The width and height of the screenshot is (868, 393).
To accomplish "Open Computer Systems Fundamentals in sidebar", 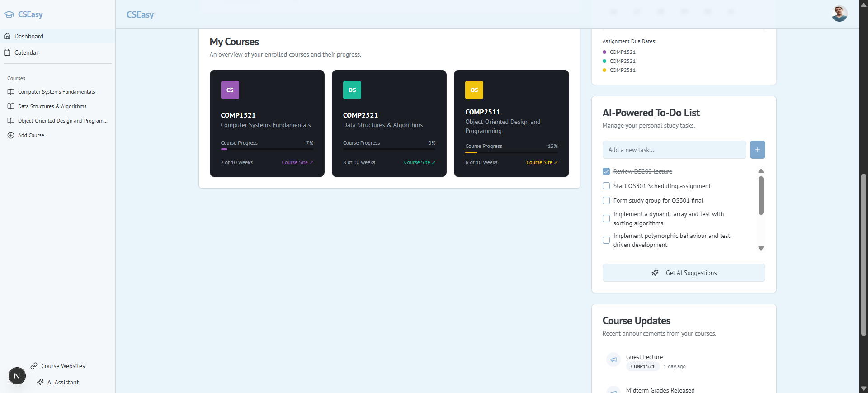I will point(57,92).
